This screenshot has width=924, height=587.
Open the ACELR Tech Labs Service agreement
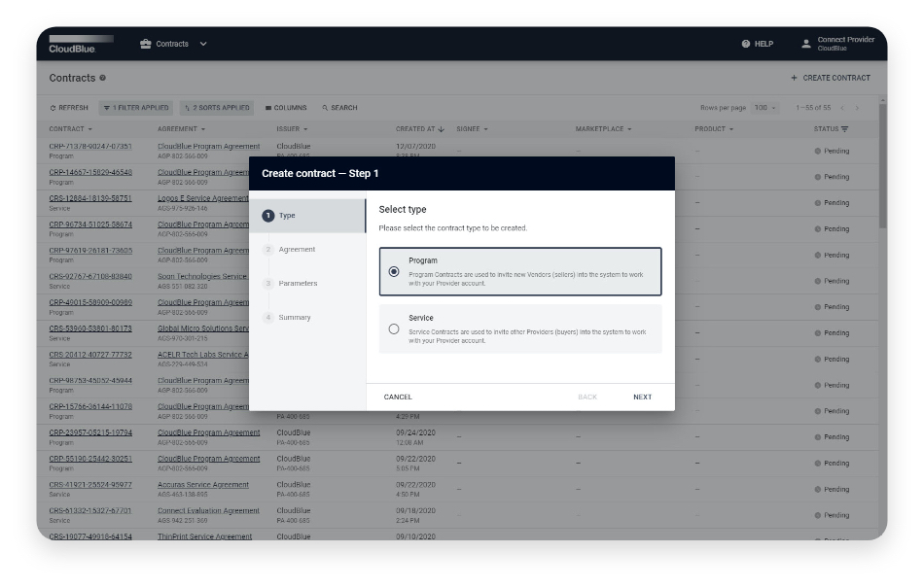point(202,355)
